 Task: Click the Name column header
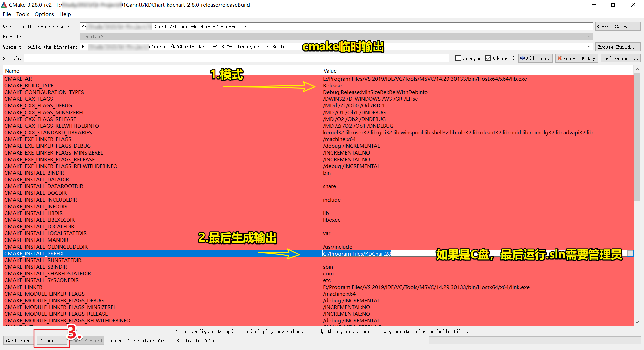click(x=162, y=71)
